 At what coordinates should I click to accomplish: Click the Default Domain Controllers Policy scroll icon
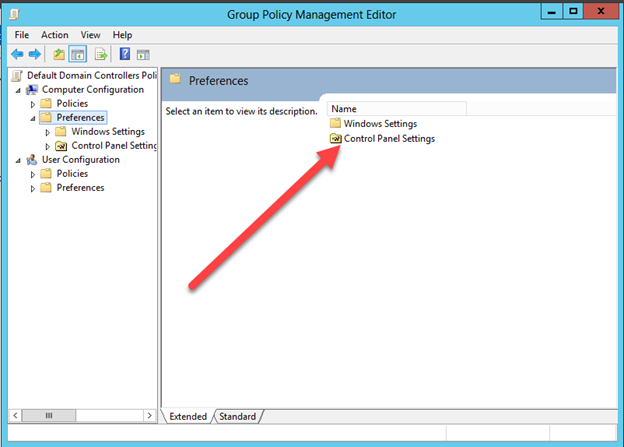17,76
